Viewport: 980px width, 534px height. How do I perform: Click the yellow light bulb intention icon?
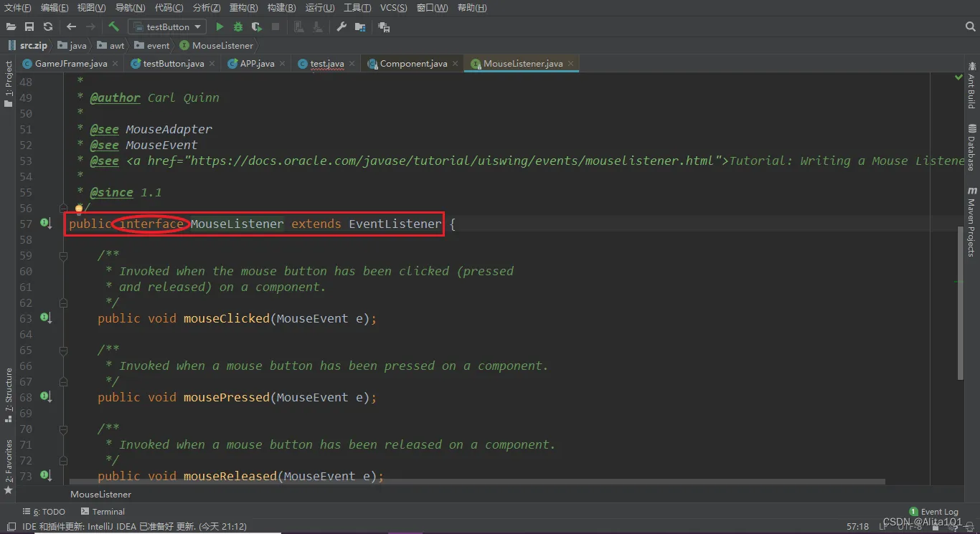tap(79, 208)
